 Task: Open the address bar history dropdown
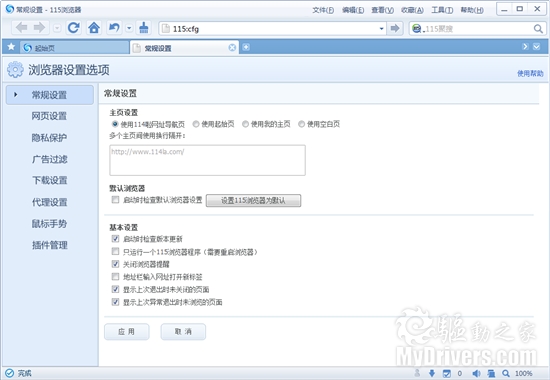(x=381, y=29)
